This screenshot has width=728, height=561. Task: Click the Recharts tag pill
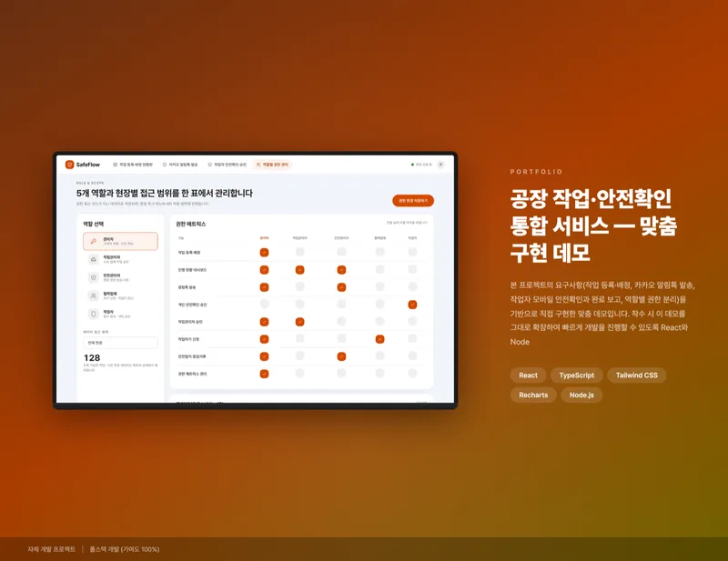pyautogui.click(x=533, y=395)
